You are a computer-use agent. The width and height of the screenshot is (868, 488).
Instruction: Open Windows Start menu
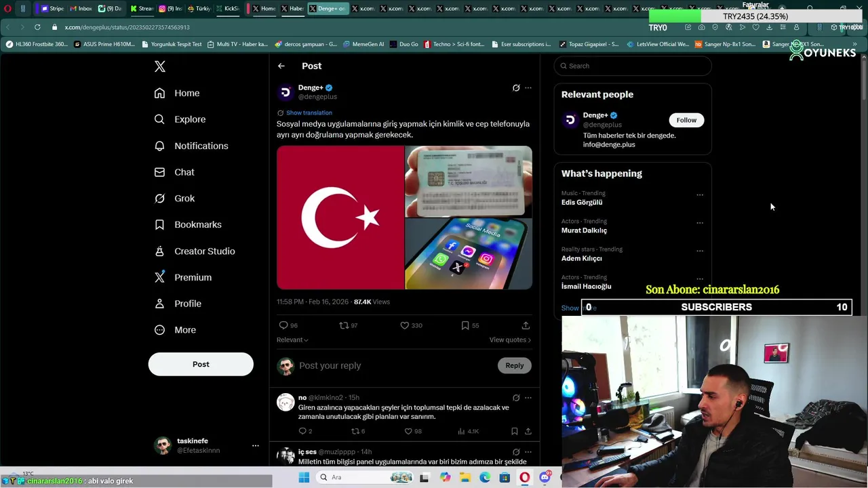[x=304, y=477]
